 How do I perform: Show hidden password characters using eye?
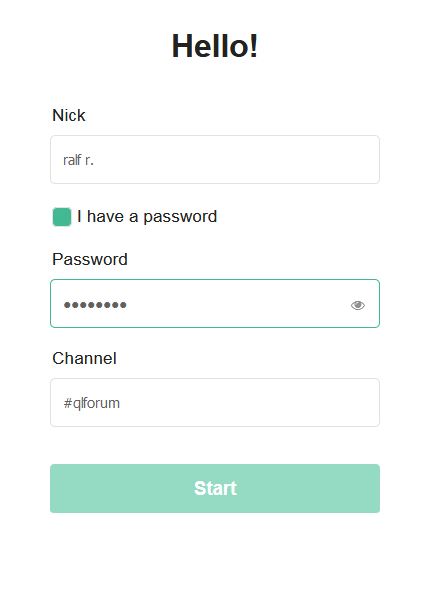pyautogui.click(x=357, y=305)
